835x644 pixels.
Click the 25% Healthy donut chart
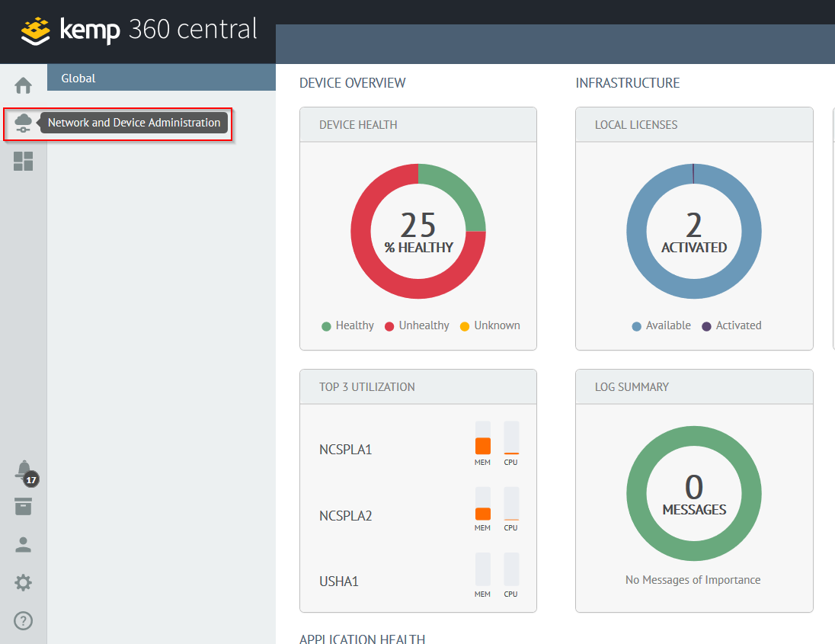(x=418, y=231)
